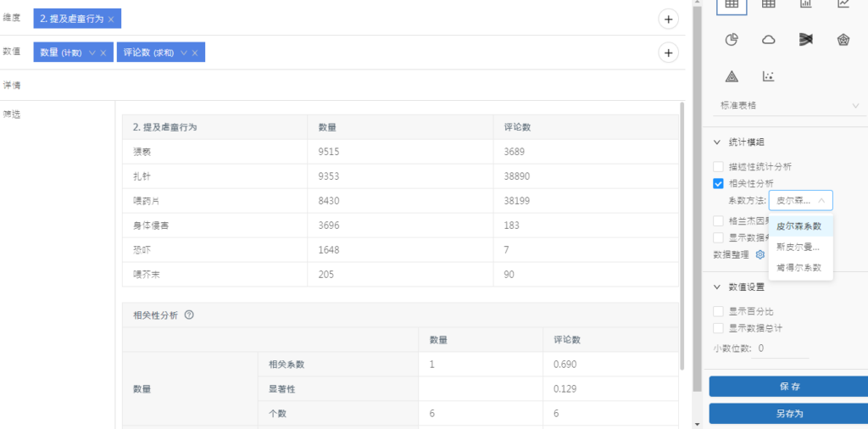The width and height of the screenshot is (868, 429).
Task: Click the 保存 button
Action: (x=788, y=387)
